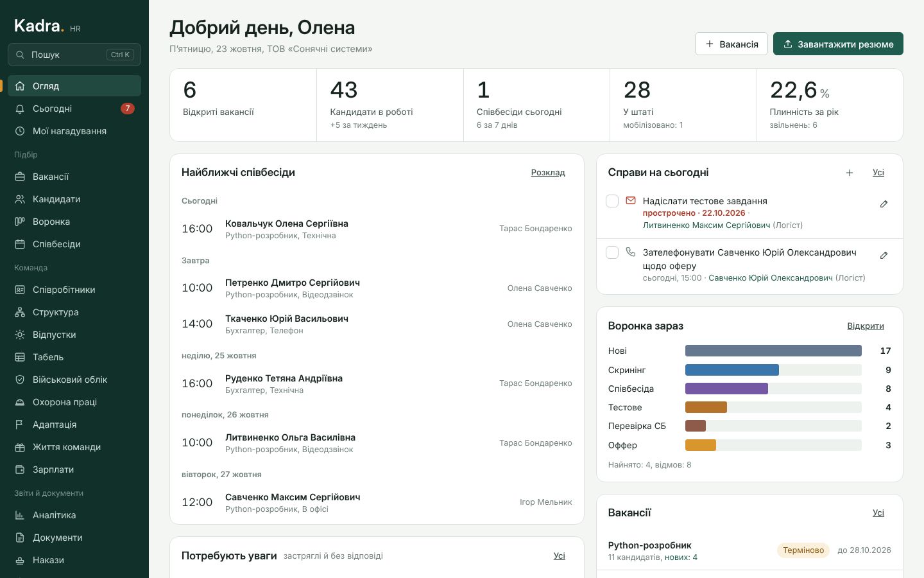The height and width of the screenshot is (578, 924).
Task: Edit the Зателефонувати Савченко task via pencil
Action: coord(884,255)
